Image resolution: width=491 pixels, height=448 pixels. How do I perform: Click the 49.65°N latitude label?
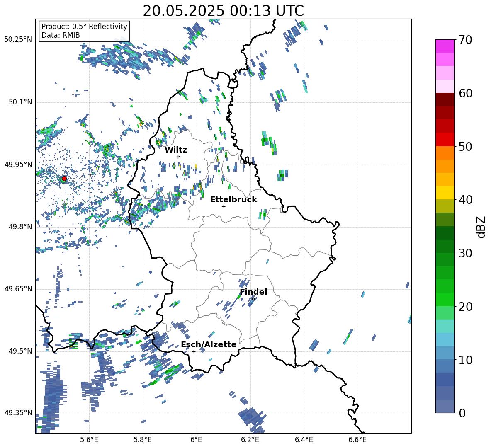(x=18, y=288)
